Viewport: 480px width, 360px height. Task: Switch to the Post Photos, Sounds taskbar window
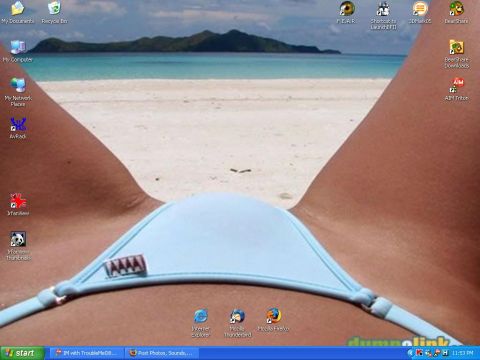pos(162,353)
